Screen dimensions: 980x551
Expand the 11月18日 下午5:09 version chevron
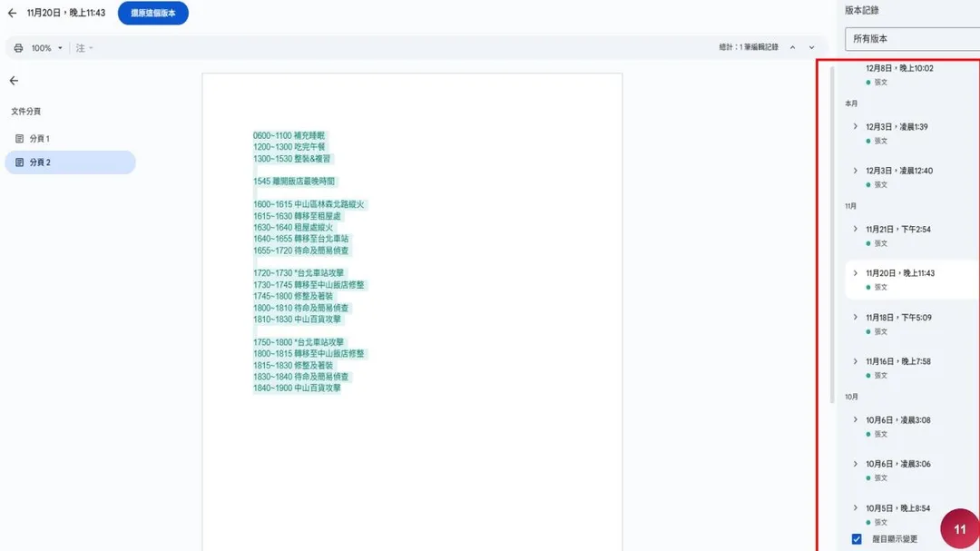pos(855,317)
